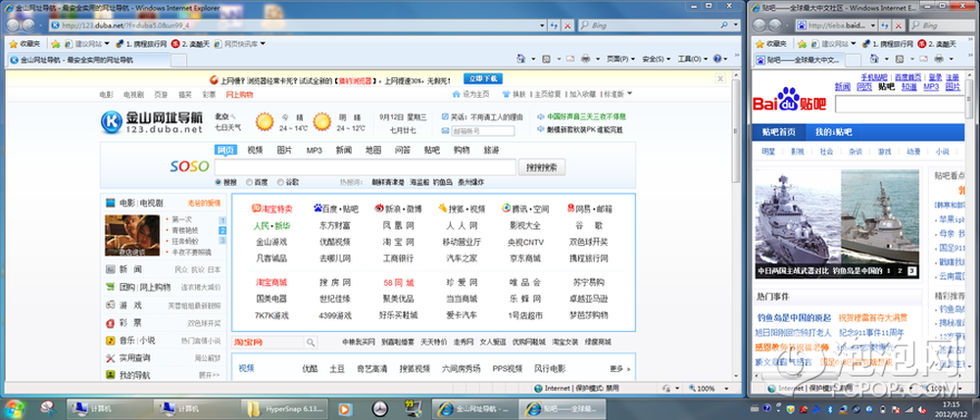Click the help question mark icon in the left IE window

pos(717,59)
